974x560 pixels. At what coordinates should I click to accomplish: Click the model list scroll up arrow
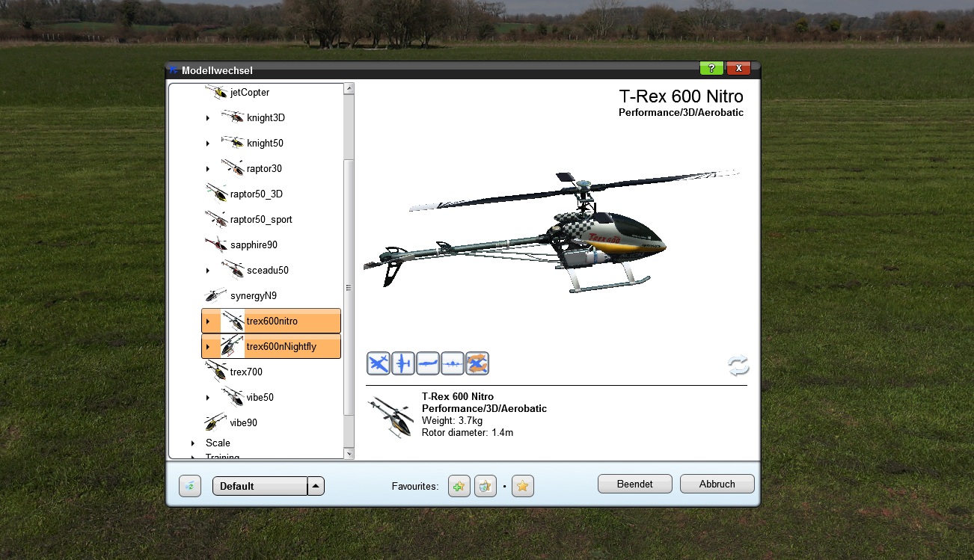click(349, 89)
